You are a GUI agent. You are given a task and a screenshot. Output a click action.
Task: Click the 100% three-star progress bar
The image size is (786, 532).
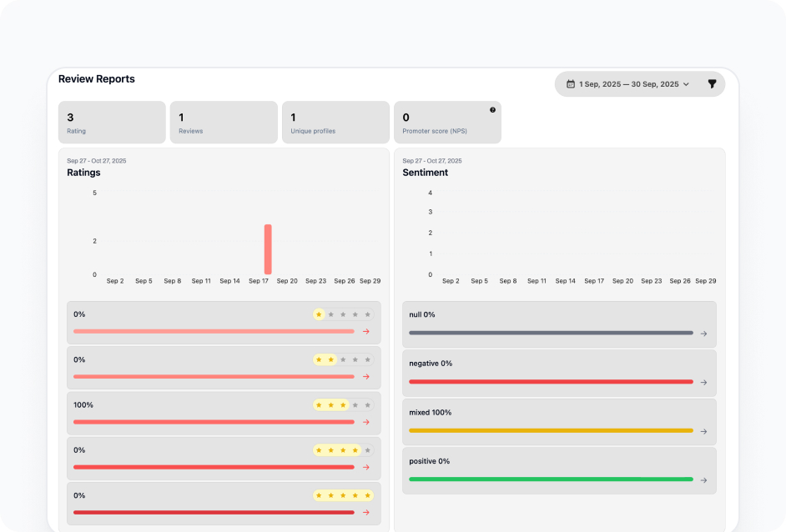click(214, 422)
